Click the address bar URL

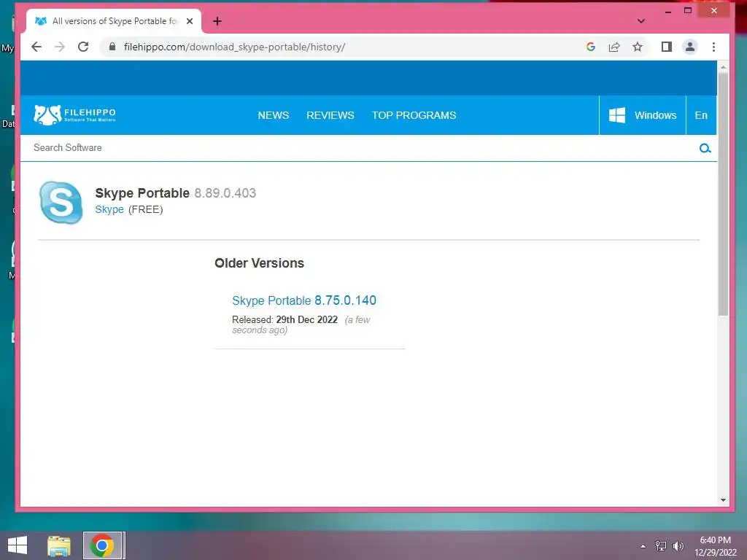234,47
